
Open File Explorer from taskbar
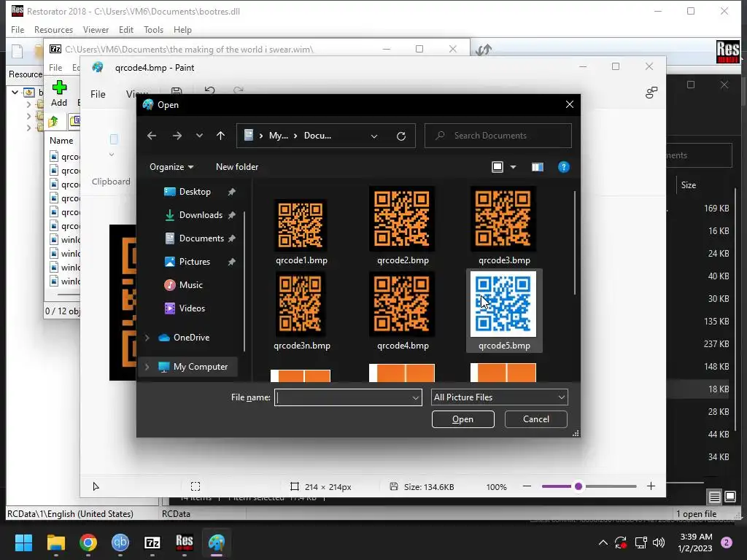click(x=55, y=542)
